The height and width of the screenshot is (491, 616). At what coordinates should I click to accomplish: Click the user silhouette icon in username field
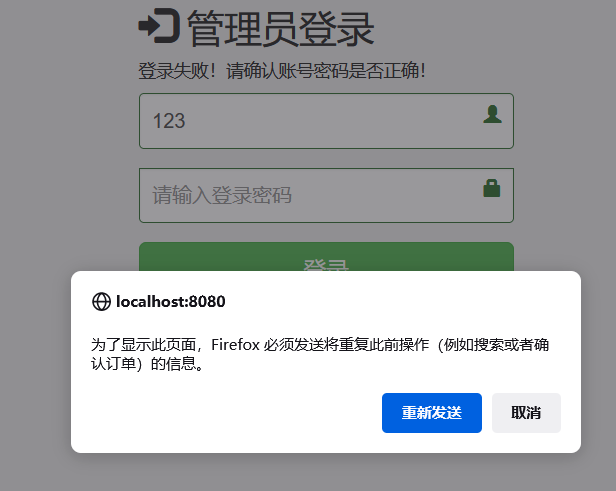point(492,114)
